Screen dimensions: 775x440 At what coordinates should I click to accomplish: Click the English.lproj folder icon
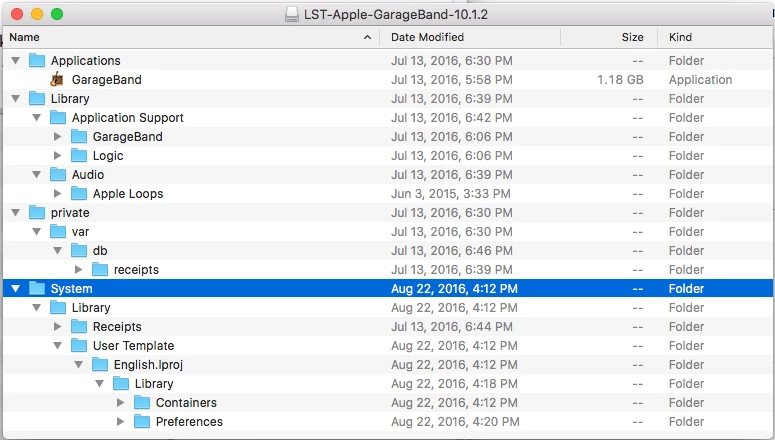tap(100, 364)
